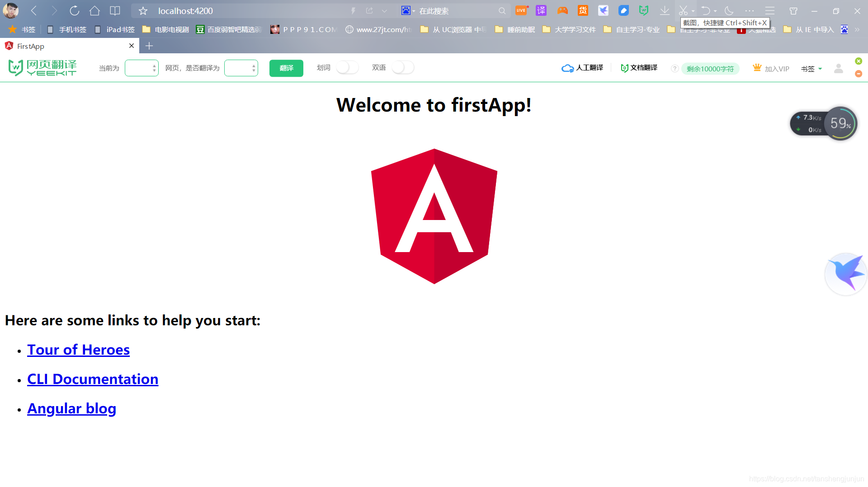This screenshot has height=487, width=868.
Task: Open the orange shopping extension icon
Action: coord(583,10)
